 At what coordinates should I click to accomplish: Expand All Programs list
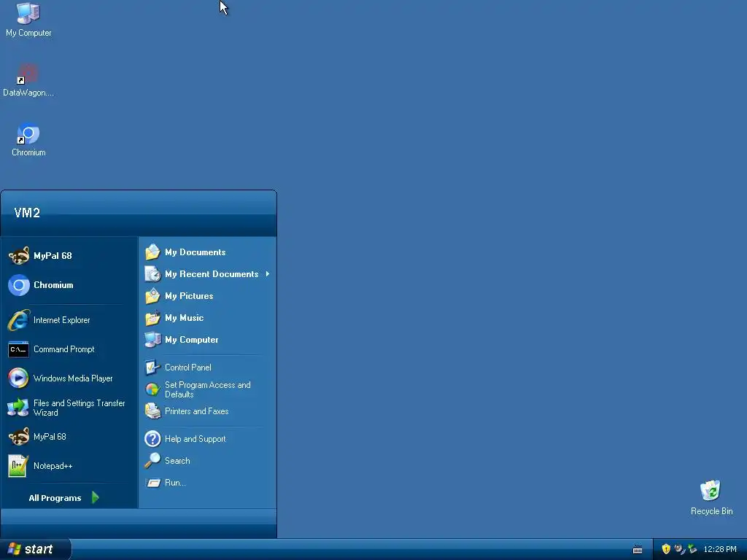(x=64, y=497)
